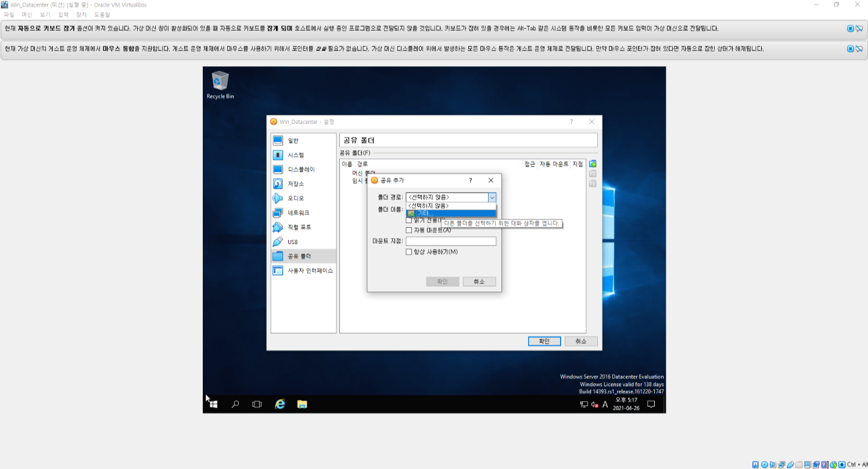This screenshot has width=868, height=469.
Task: Click the guest network tray icon
Action: (584, 405)
